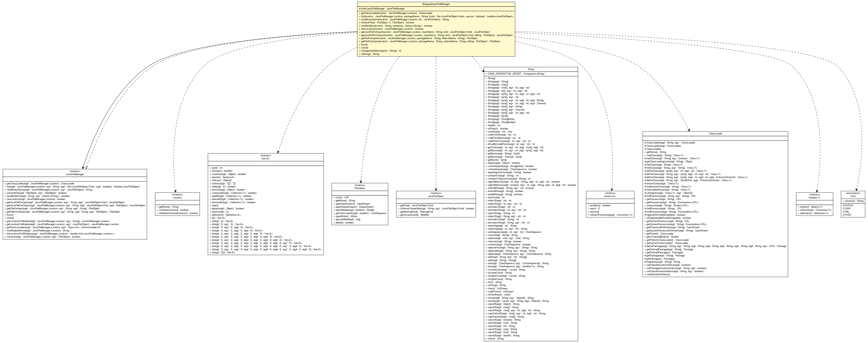Select openOutputStream() : OutputStream line
868x343 pixels.
353,207
